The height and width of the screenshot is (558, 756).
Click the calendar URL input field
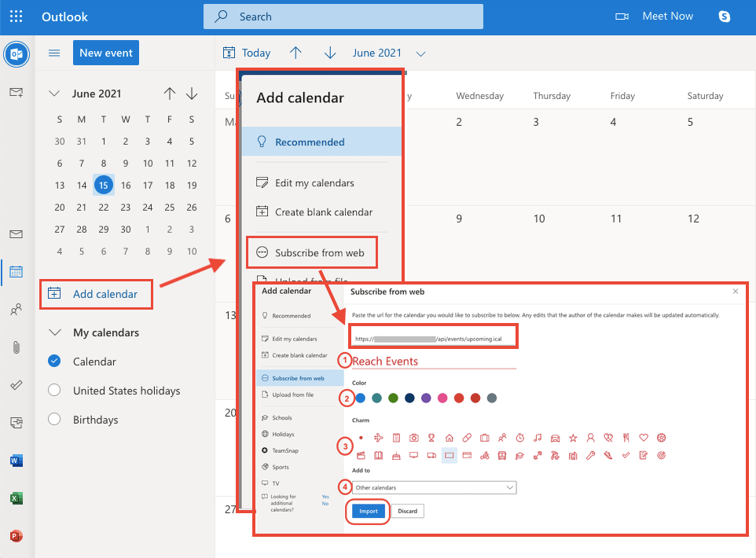click(x=434, y=339)
